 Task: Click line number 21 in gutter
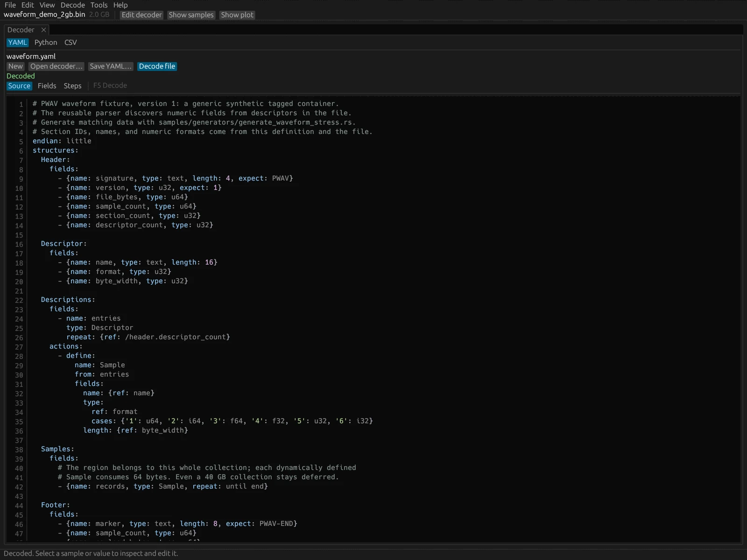point(19,291)
